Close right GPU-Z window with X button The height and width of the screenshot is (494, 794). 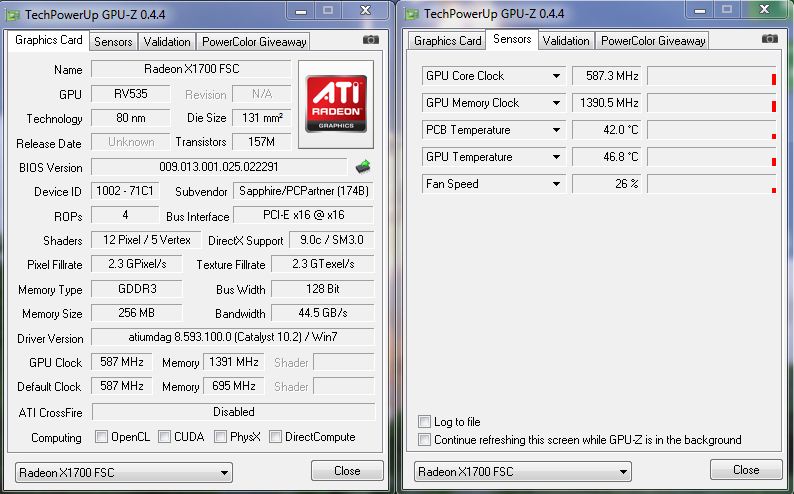click(764, 10)
